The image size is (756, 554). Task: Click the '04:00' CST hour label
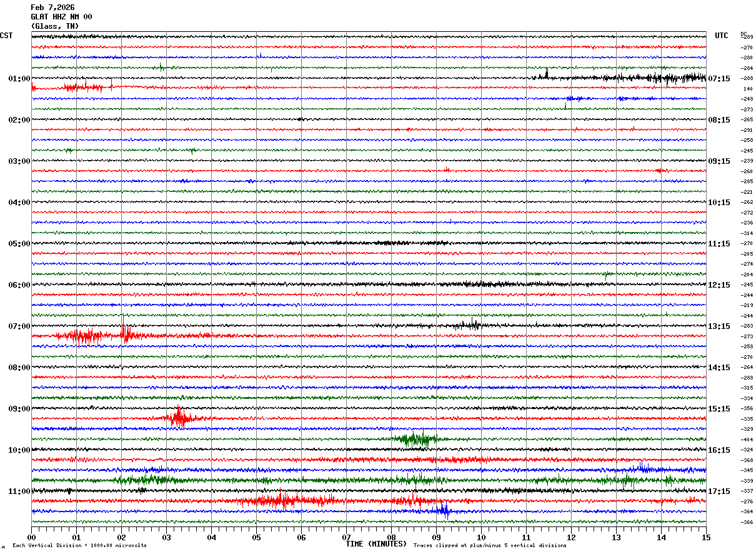click(19, 203)
